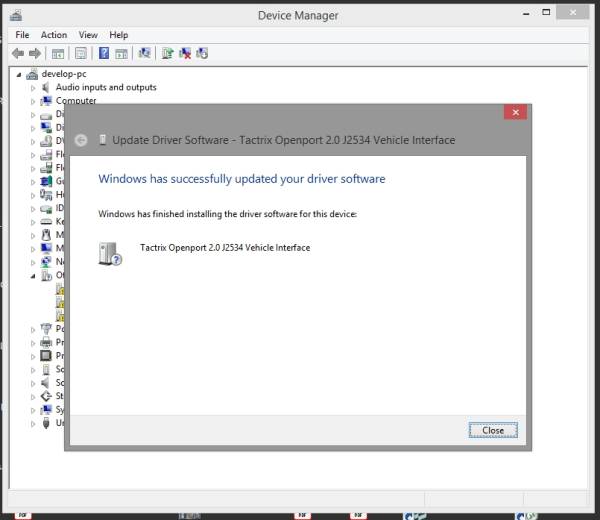Open the Help menu
Screen dimensions: 600x520
[x=119, y=35]
